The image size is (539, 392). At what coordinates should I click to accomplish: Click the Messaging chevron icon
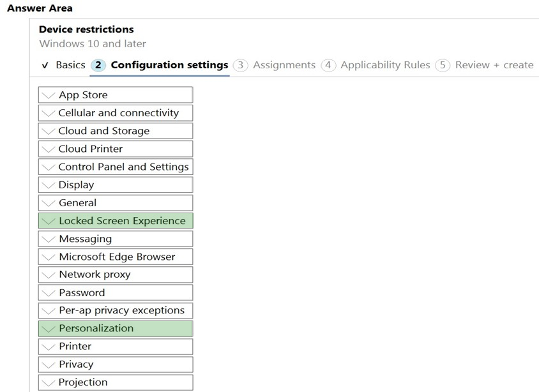(49, 239)
